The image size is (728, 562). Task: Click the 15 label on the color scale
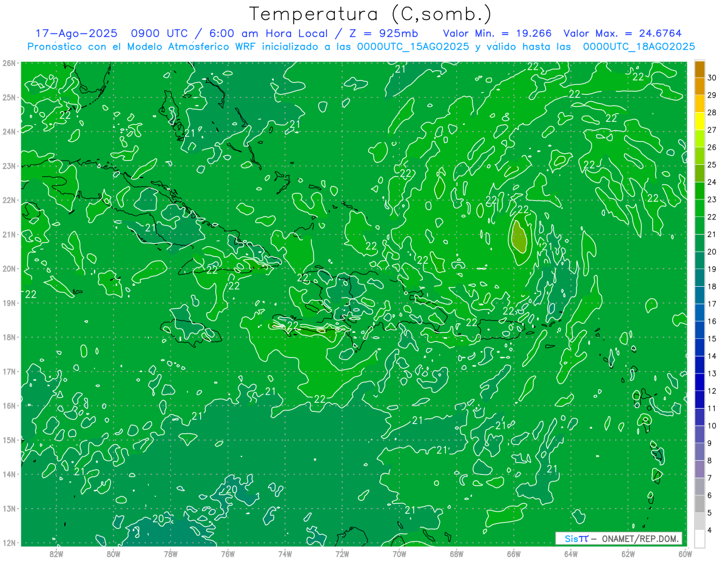click(712, 338)
